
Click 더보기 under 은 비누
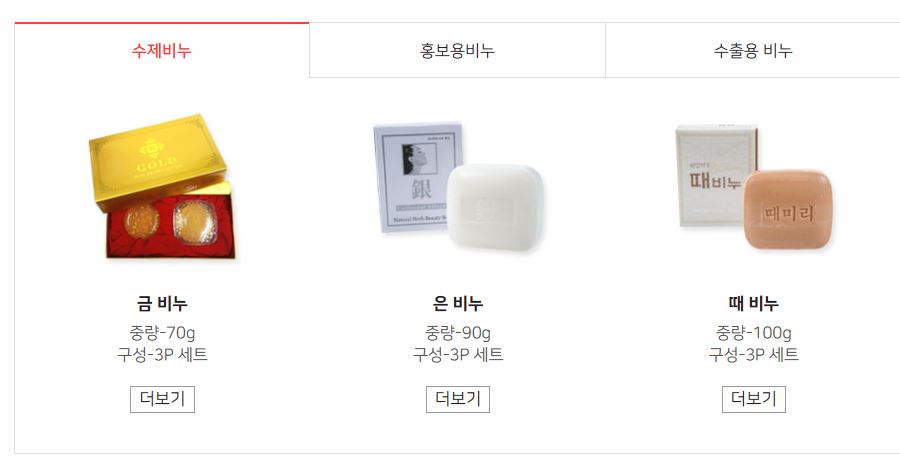[x=458, y=399]
